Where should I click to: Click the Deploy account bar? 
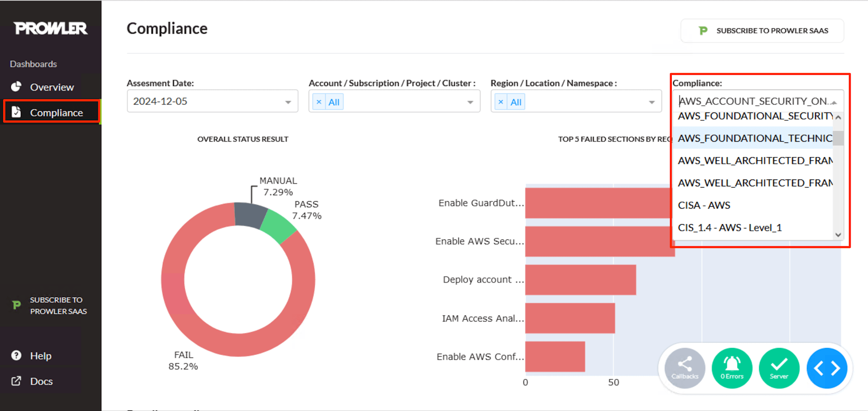[x=580, y=280]
